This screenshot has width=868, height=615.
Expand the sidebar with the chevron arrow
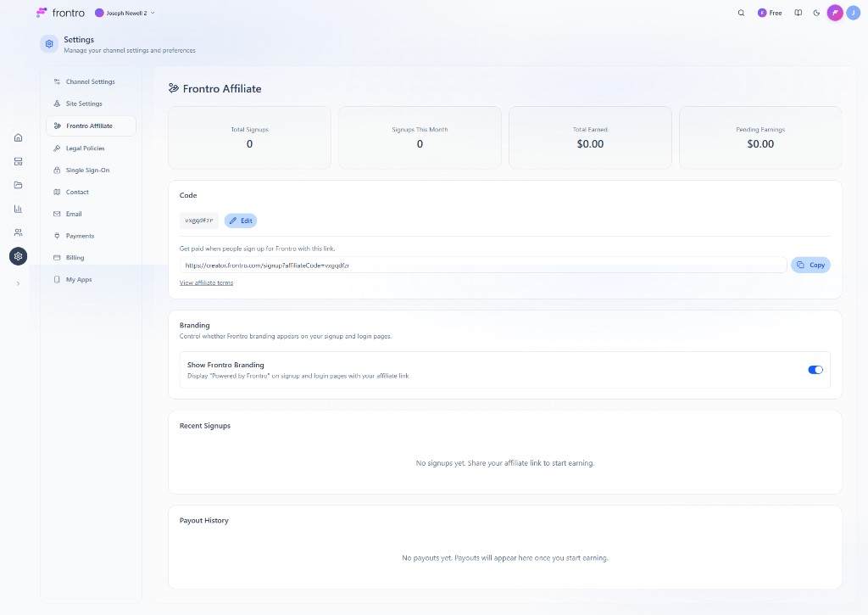pyautogui.click(x=18, y=283)
